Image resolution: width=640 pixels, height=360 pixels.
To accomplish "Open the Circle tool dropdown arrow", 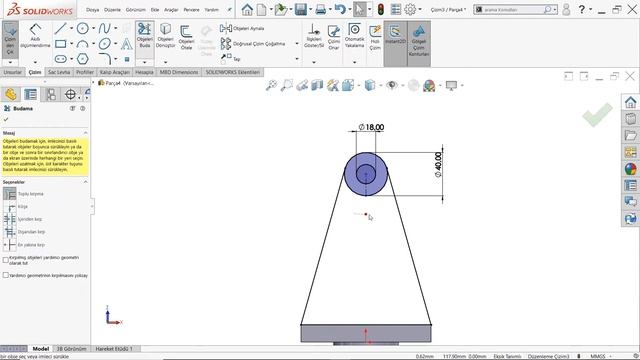I will [x=93, y=28].
